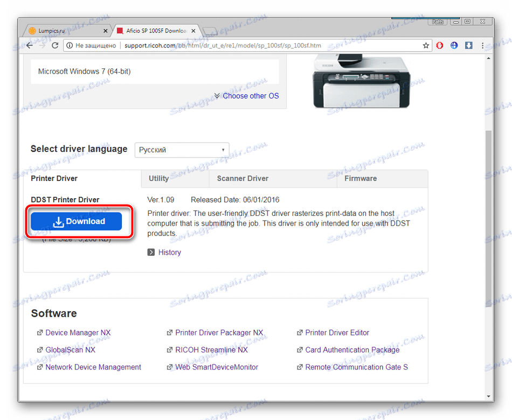Download the DDST Printer Driver
Viewport: 512px width, 420px height.
point(77,221)
